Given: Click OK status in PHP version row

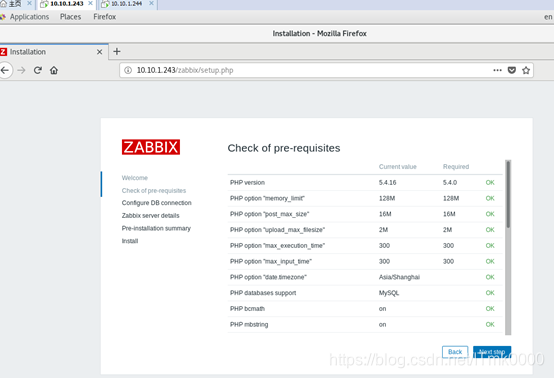Looking at the screenshot, I should (x=490, y=183).
